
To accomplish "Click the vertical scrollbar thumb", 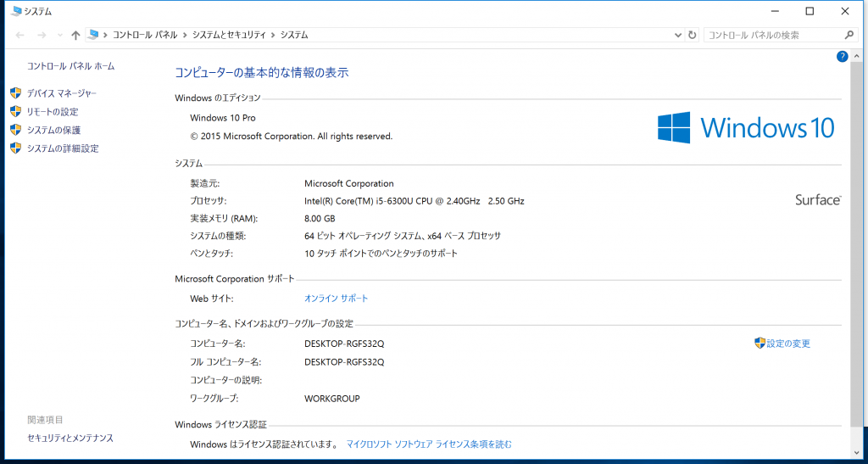I will click(x=857, y=243).
